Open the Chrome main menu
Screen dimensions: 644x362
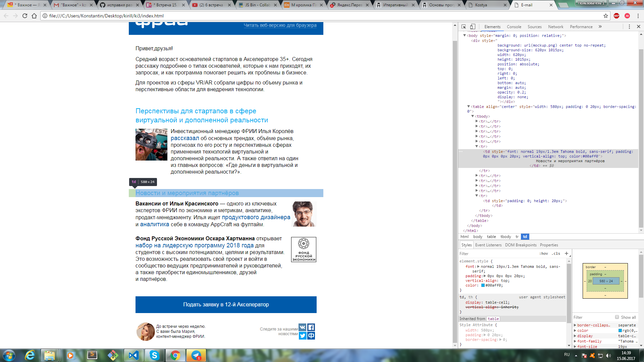click(638, 16)
